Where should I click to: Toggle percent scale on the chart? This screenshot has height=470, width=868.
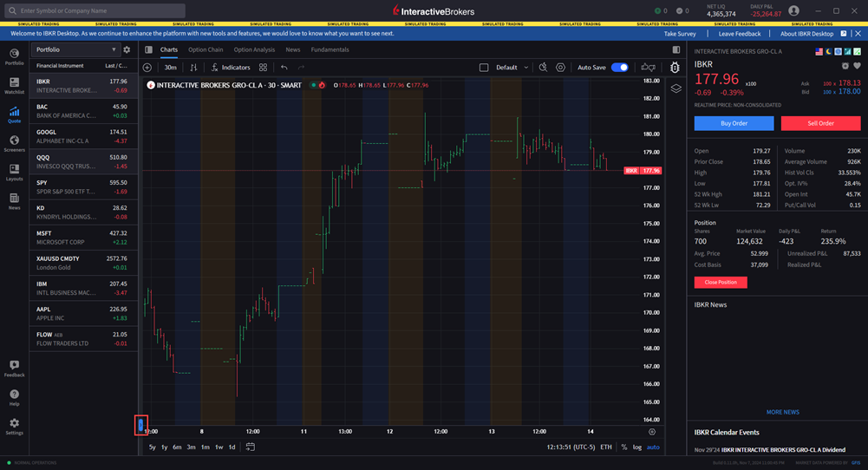click(x=623, y=447)
